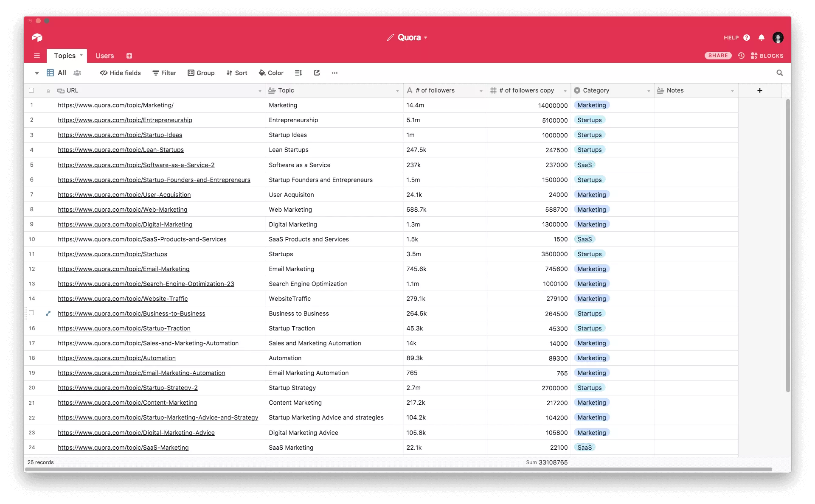Click the Group icon to group records
Screen dimensions: 815x504
(x=201, y=72)
